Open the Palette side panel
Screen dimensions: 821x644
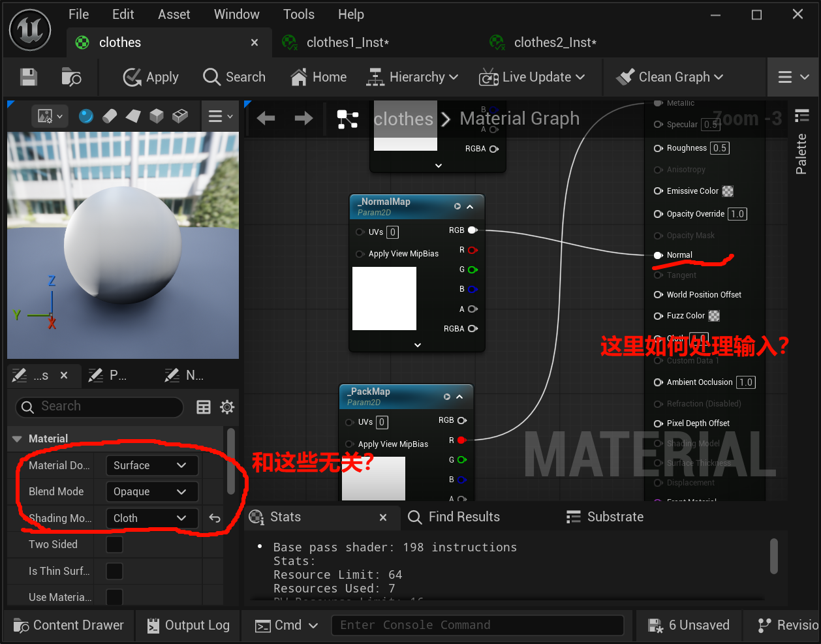click(x=801, y=154)
